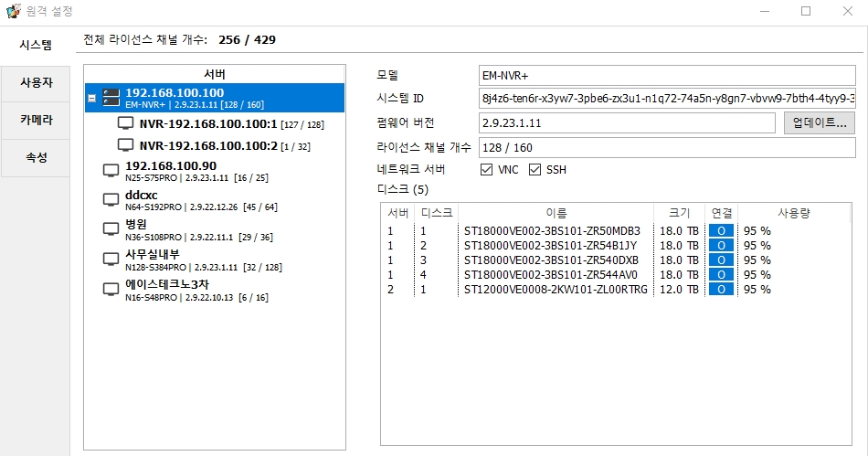Click the 이름 column header in disk table
The height and width of the screenshot is (456, 868).
[x=556, y=213]
